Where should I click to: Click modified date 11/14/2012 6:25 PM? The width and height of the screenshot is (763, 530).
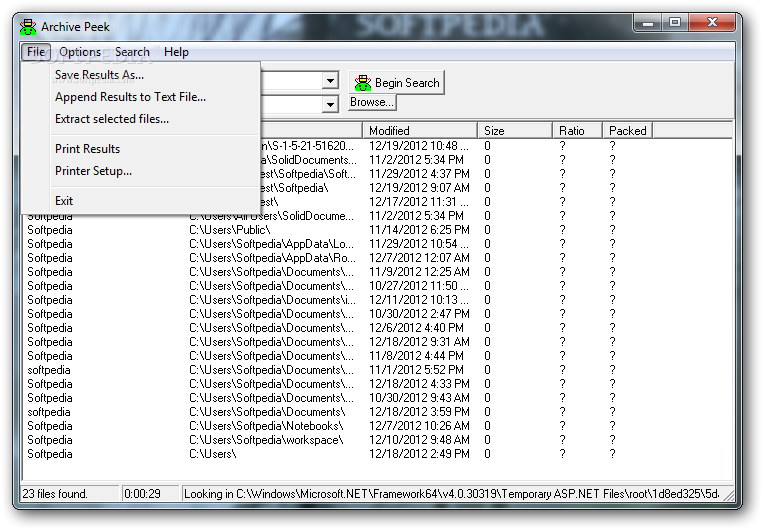[x=419, y=230]
